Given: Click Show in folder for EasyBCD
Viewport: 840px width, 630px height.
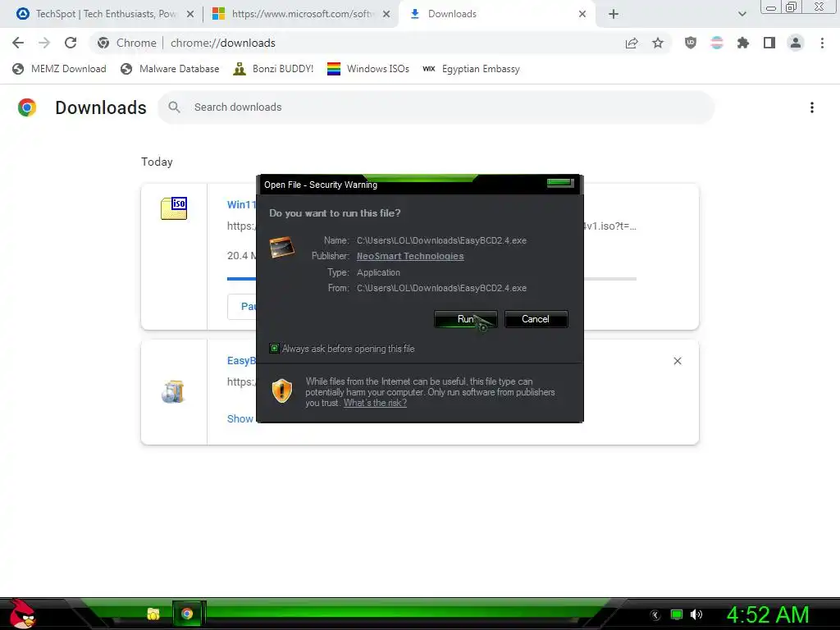Looking at the screenshot, I should (240, 419).
